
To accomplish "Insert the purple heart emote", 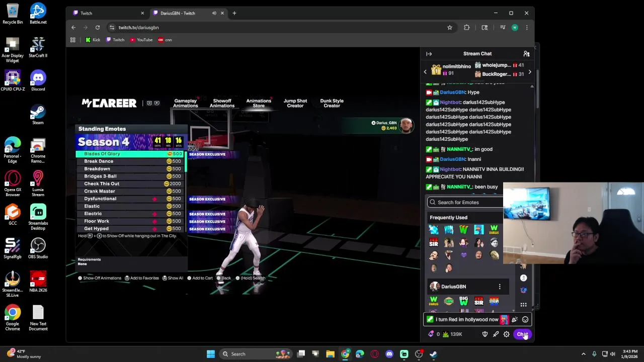I will click(464, 255).
